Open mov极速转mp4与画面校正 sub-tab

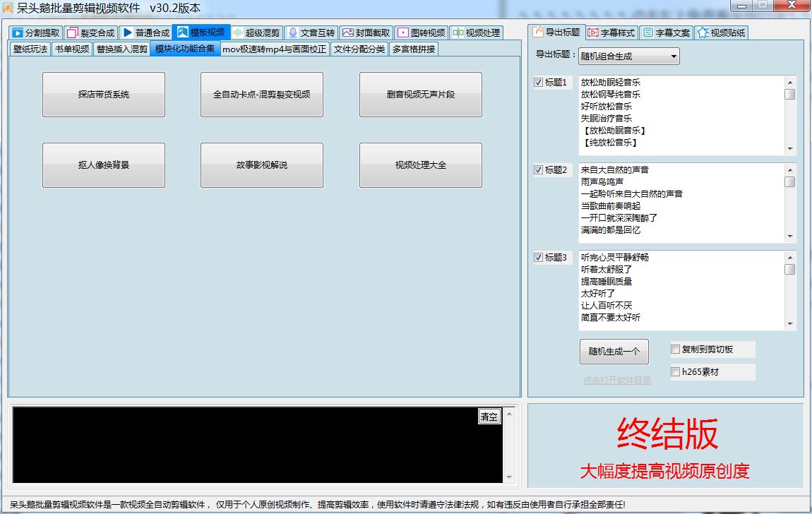point(275,49)
